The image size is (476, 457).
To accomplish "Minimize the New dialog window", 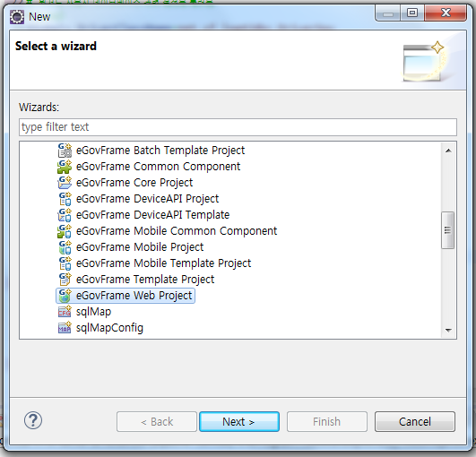I will (388, 13).
